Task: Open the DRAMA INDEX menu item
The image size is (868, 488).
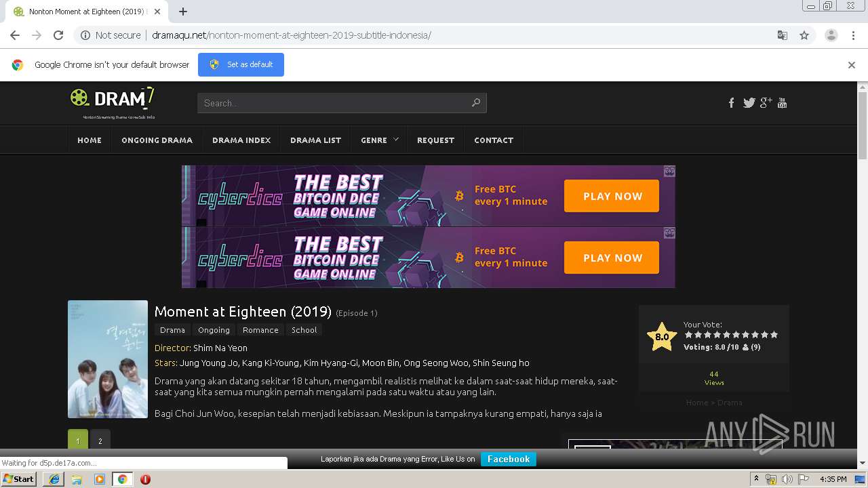Action: 241,140
